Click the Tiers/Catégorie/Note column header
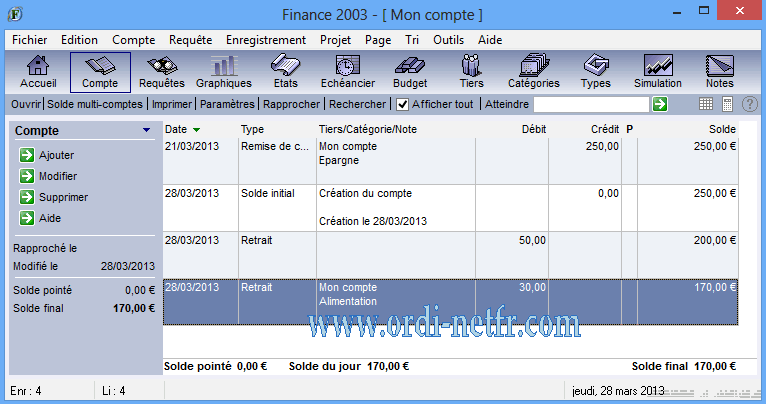Viewport: 766px width, 404px height. point(368,129)
